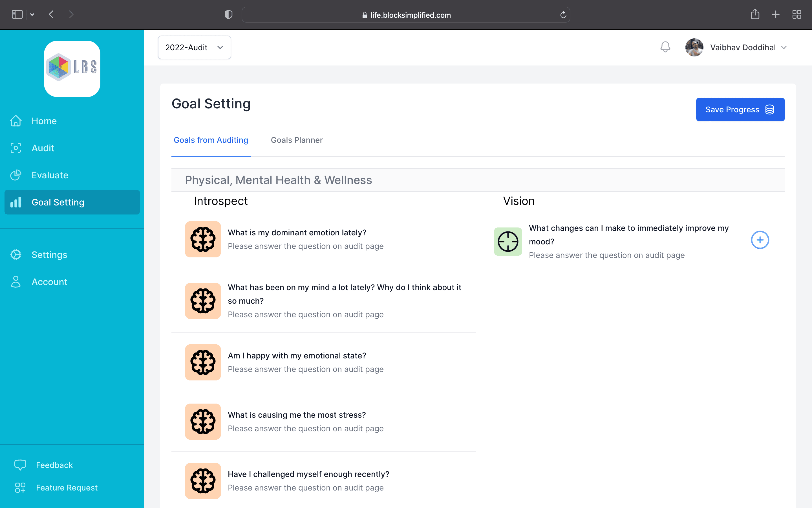
Task: Click brain icon beside dominant emotion question
Action: [203, 239]
